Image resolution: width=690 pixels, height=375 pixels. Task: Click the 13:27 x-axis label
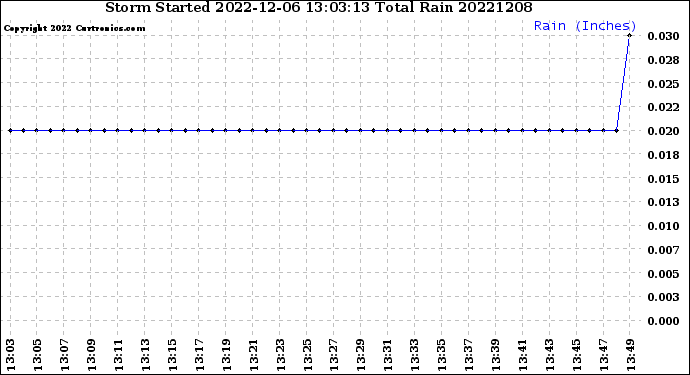(x=334, y=355)
